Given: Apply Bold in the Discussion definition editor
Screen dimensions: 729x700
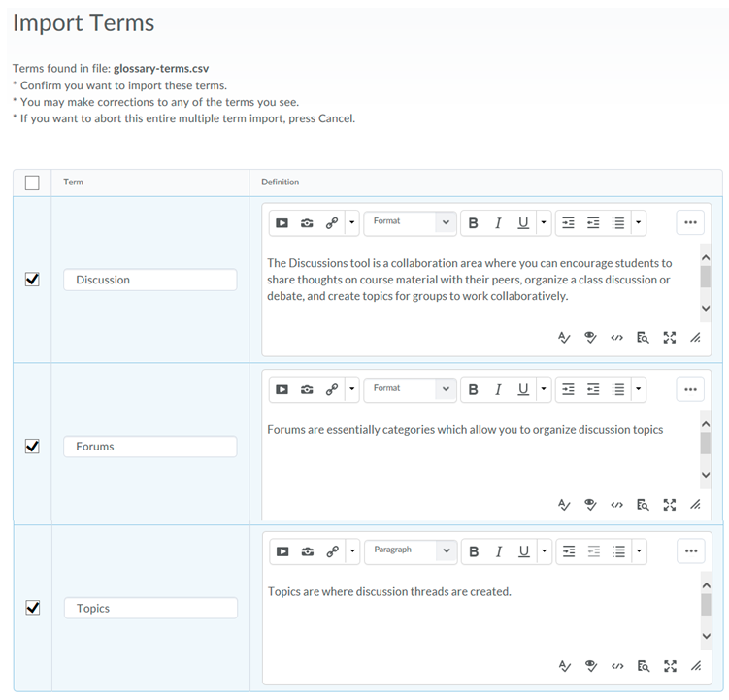Looking at the screenshot, I should tap(473, 222).
